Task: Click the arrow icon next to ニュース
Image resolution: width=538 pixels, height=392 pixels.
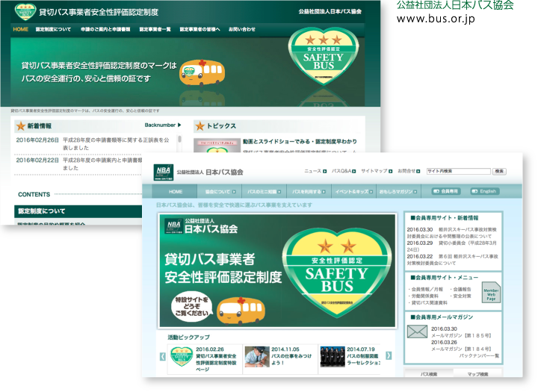Action: coord(324,171)
